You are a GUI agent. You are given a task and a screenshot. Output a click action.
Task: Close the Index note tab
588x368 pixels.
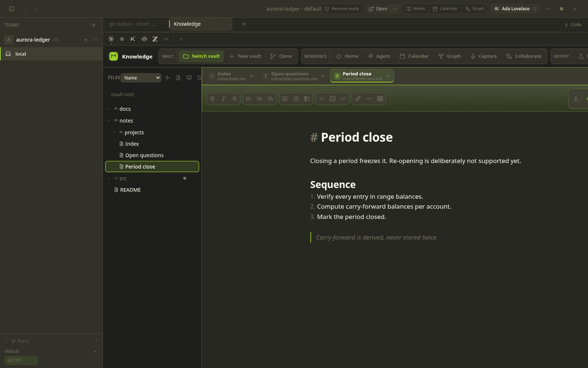(251, 76)
